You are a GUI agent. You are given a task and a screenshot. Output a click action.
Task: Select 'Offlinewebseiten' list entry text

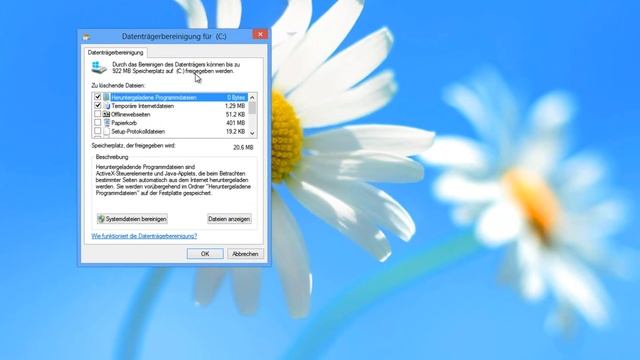coord(131,114)
